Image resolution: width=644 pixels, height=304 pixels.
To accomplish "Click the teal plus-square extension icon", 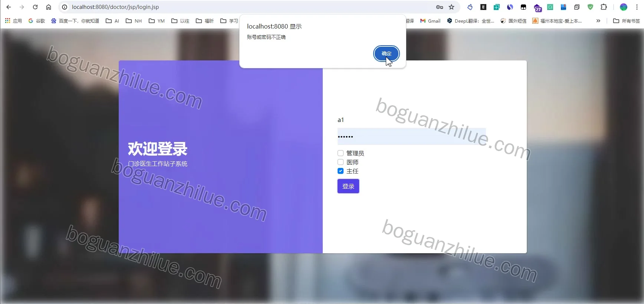I will click(497, 7).
